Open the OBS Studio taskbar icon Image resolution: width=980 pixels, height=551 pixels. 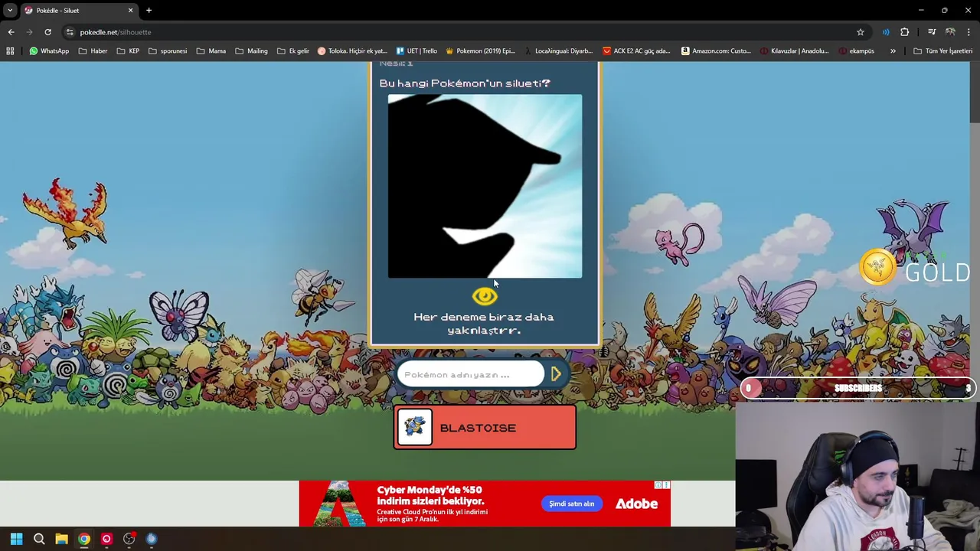coord(129,539)
